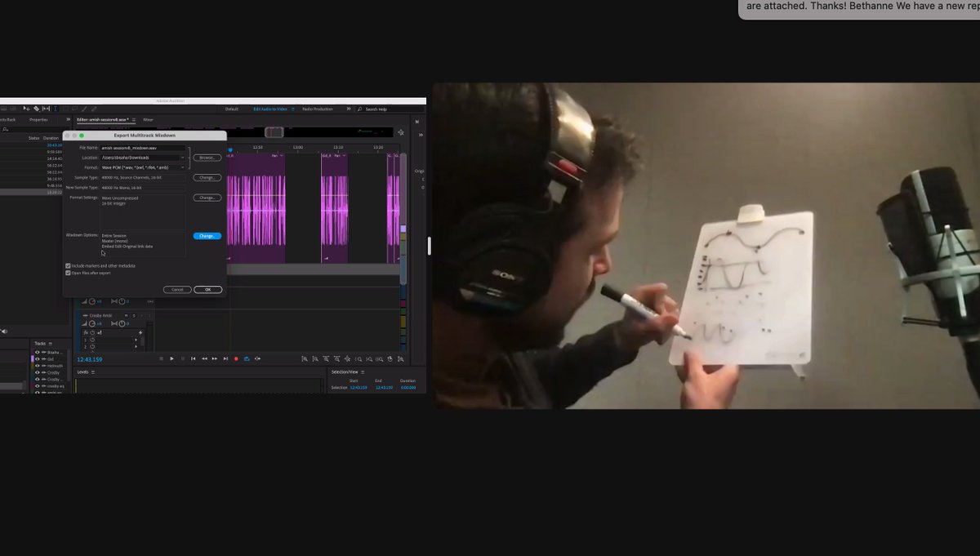Toggle Skip Selection in transport
Screen dimensions: 980x556
click(257, 358)
